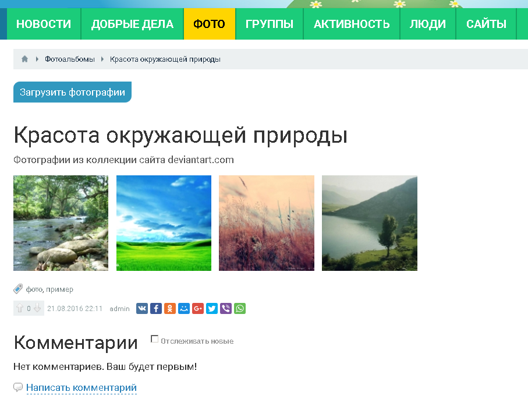Image resolution: width=528 pixels, height=420 pixels.
Task: Click the 'admin' author link
Action: tap(119, 309)
